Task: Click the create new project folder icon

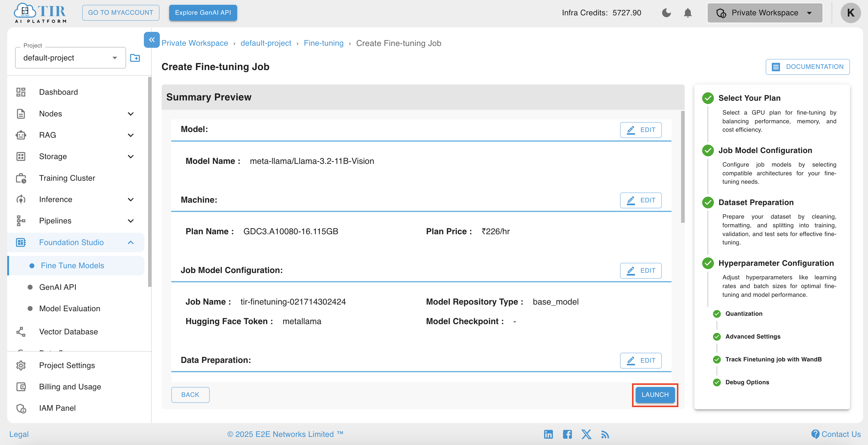Action: (135, 58)
